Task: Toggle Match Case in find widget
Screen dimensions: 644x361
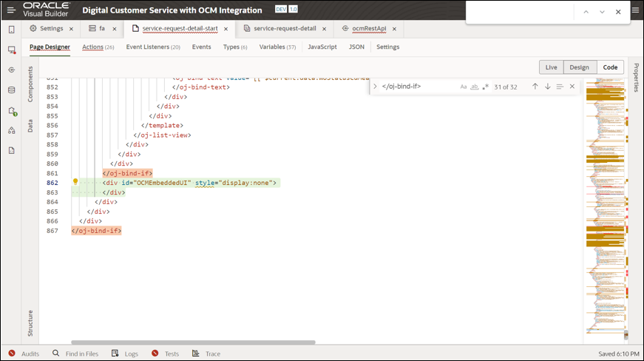Action: [464, 87]
